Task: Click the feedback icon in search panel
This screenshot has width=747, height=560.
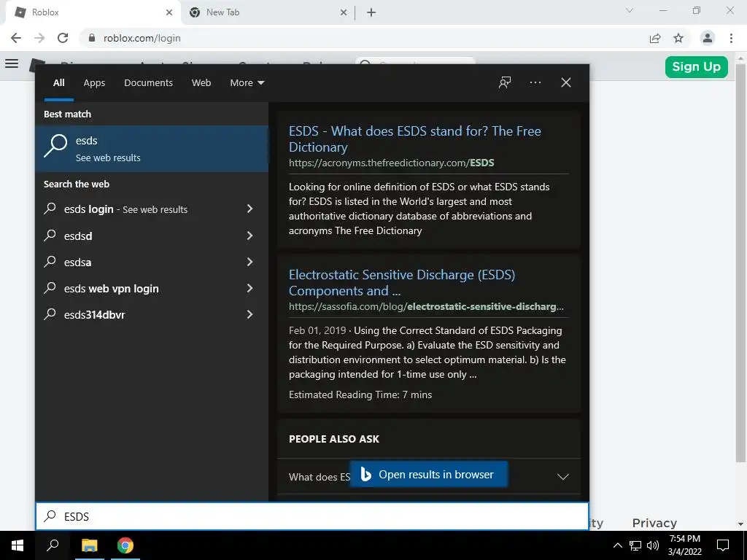Action: pos(505,82)
